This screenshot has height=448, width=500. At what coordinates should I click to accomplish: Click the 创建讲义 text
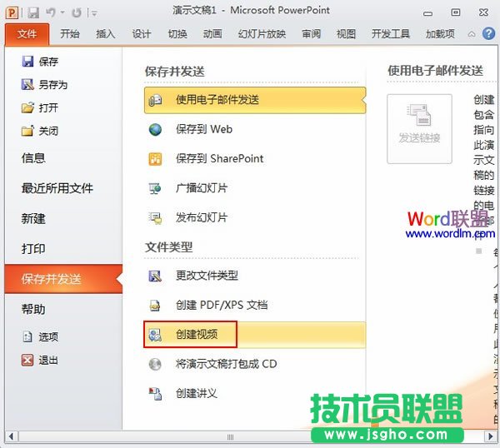[x=197, y=393]
